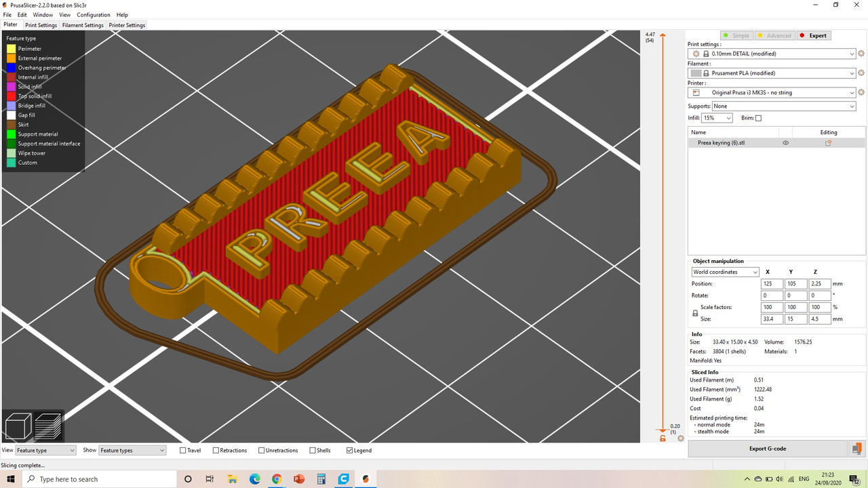The width and height of the screenshot is (868, 488).
Task: Click Windows taskbar search box
Action: pyautogui.click(x=100, y=479)
